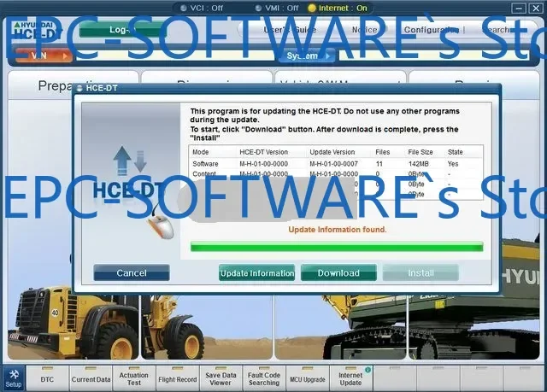547x392 pixels.
Task: Click the Cancel button in update dialog
Action: tap(132, 272)
